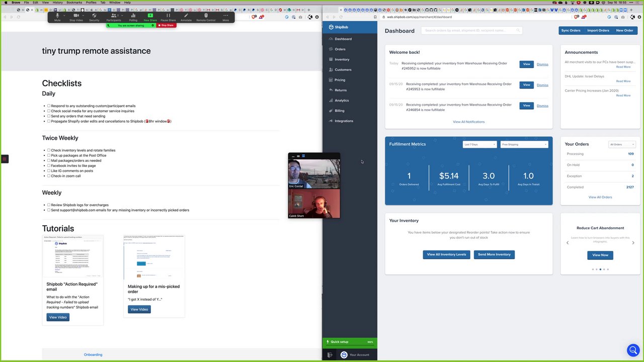This screenshot has height=362, width=644.
Task: Click the Your Account avatar icon
Action: (344, 354)
